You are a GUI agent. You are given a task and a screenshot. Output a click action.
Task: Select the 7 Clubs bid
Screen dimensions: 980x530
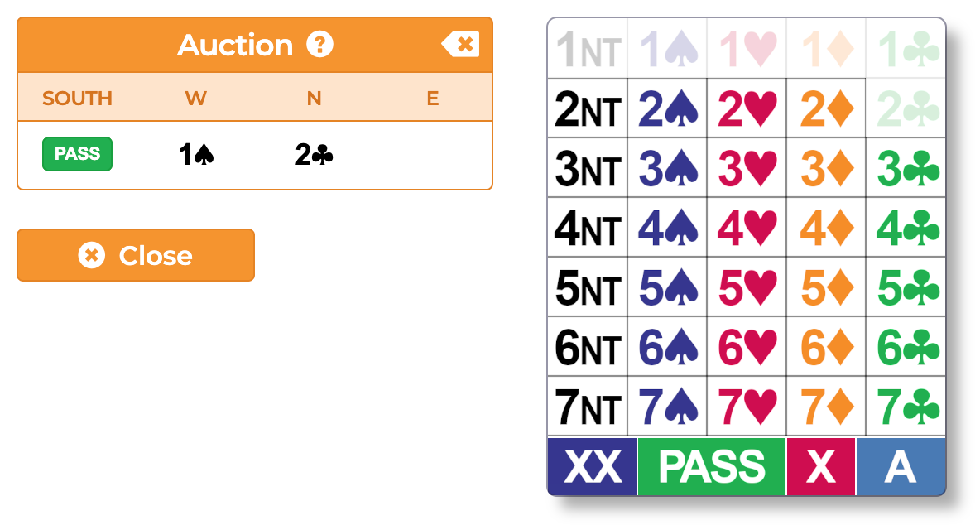(x=906, y=406)
